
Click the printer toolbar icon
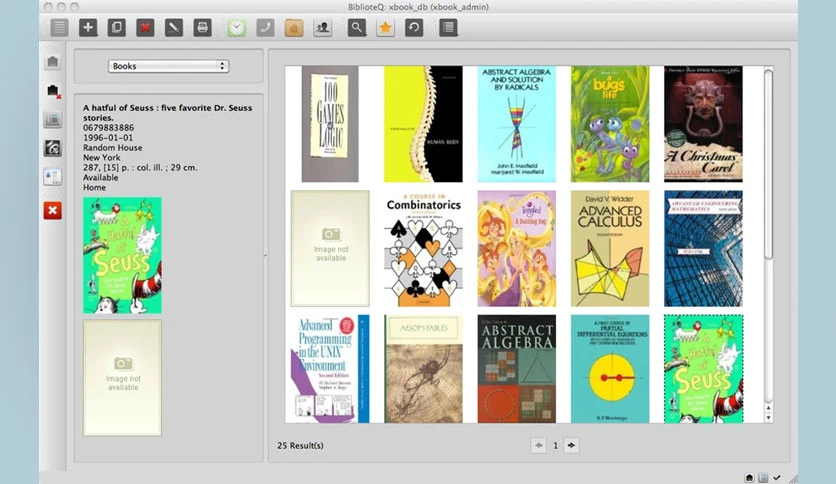click(202, 27)
